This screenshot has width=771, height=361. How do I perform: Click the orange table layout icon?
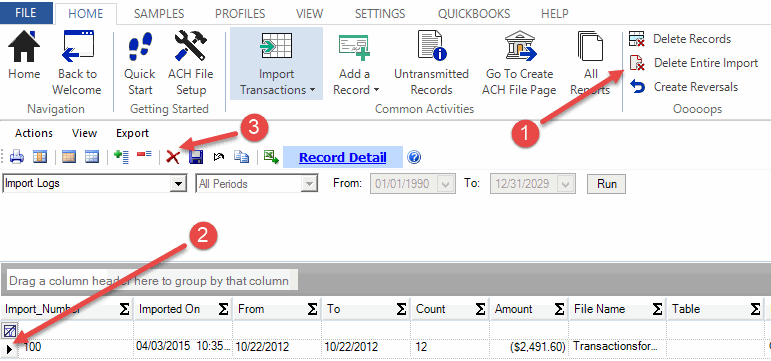point(69,157)
